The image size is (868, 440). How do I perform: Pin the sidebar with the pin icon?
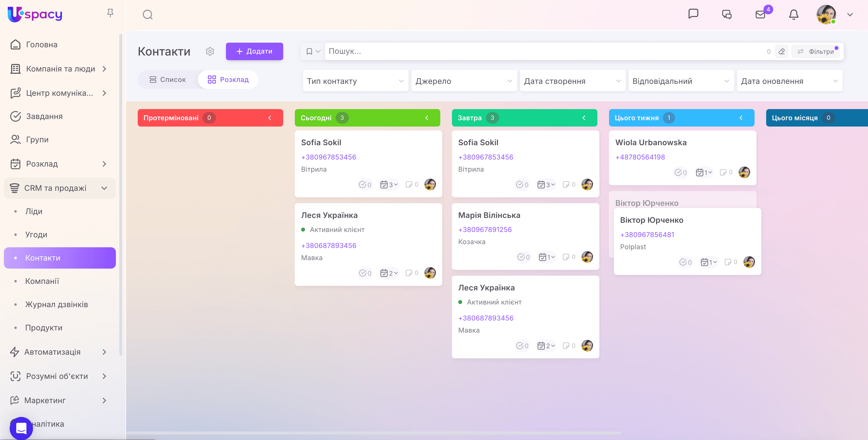pos(110,13)
